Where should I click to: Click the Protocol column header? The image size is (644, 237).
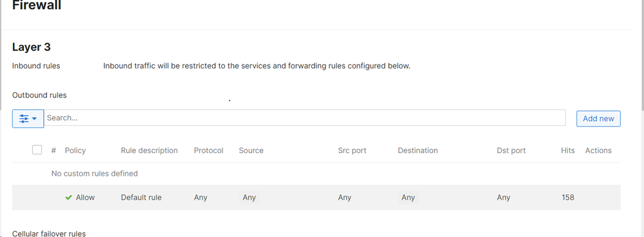(209, 150)
